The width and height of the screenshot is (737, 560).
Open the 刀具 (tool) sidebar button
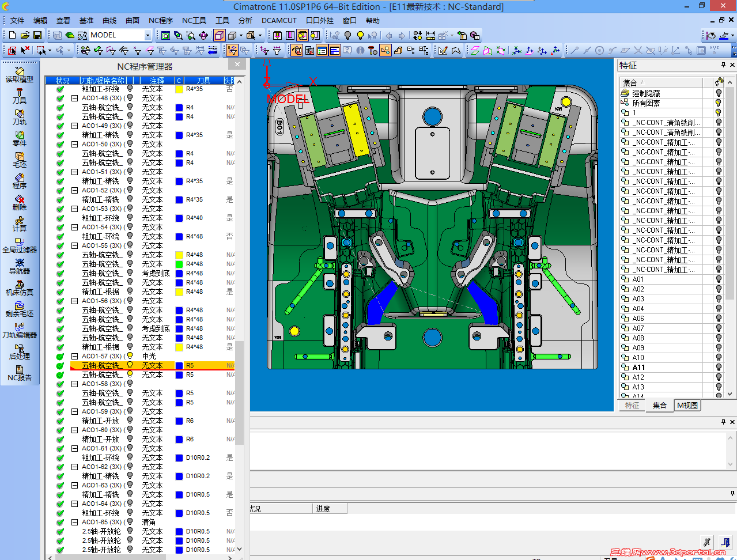click(20, 96)
